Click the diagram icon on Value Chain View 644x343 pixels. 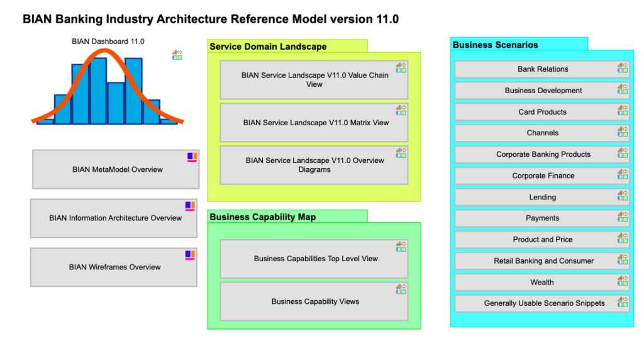(x=401, y=67)
